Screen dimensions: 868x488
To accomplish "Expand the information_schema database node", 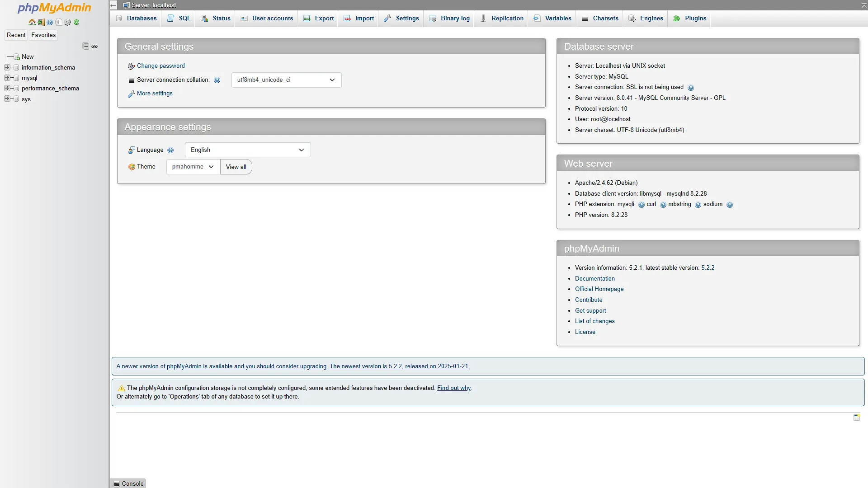I will 7,67.
